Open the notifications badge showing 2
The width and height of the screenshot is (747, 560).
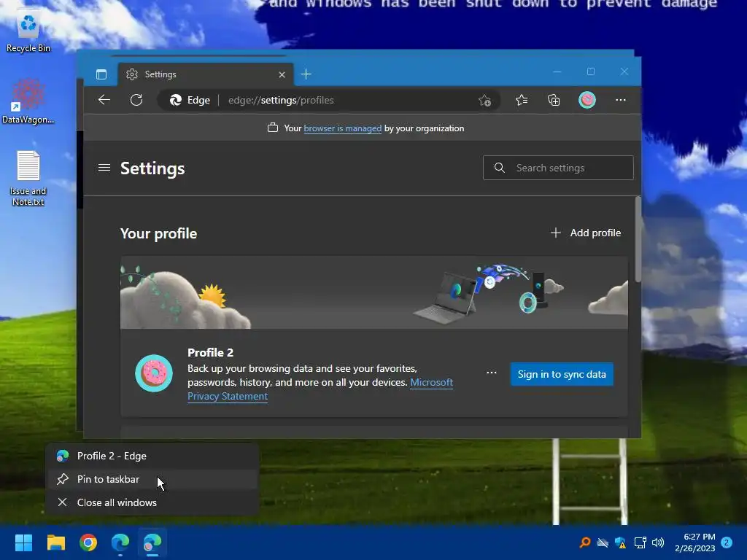pos(727,542)
